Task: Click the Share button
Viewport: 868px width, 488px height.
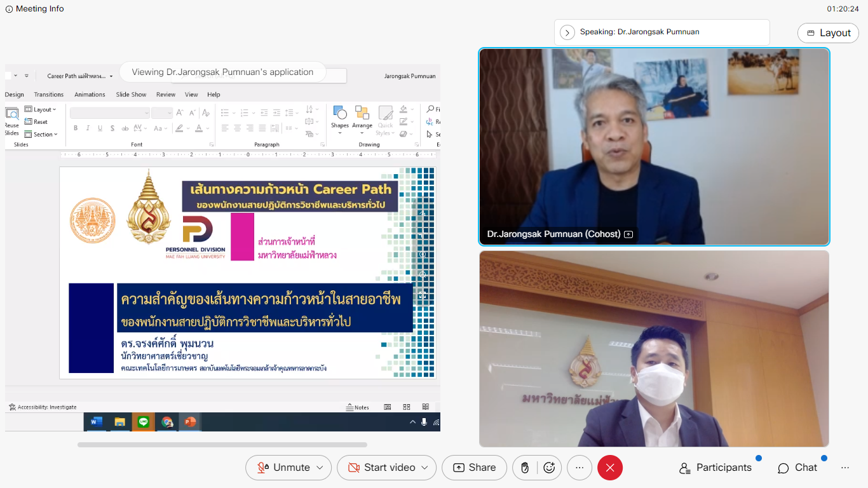Action: point(474,468)
